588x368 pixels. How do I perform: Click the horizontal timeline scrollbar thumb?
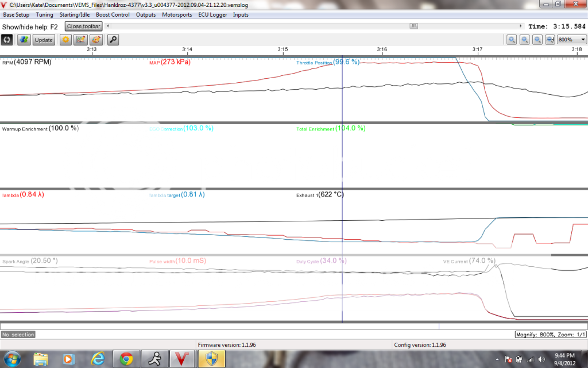tap(413, 26)
